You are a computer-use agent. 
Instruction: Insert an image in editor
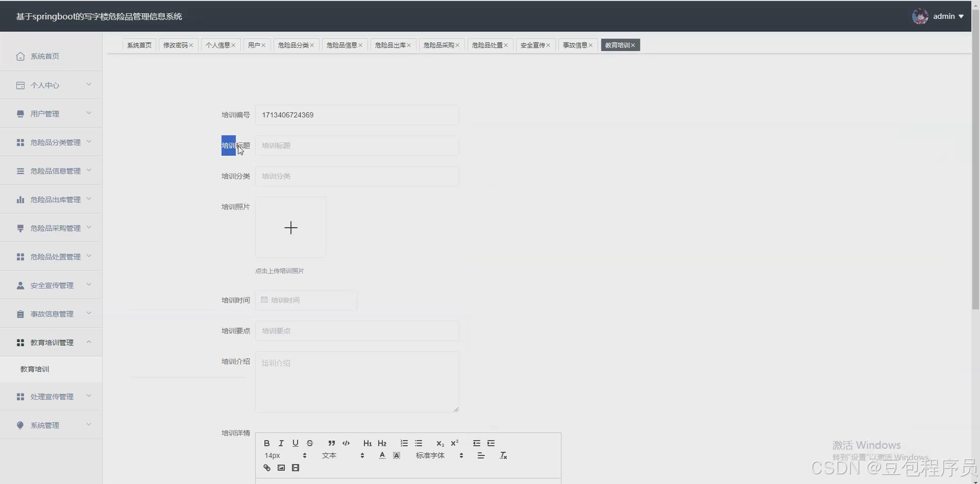pos(281,468)
